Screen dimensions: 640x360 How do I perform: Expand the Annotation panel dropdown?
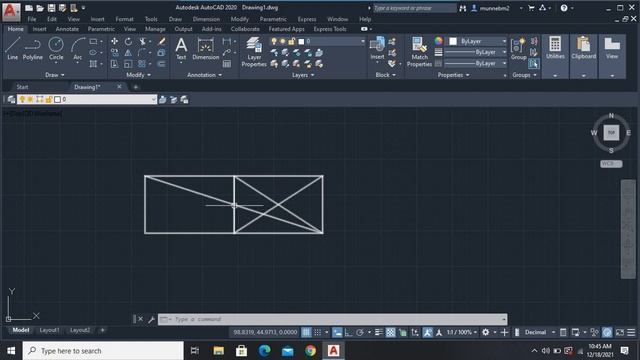(204, 75)
